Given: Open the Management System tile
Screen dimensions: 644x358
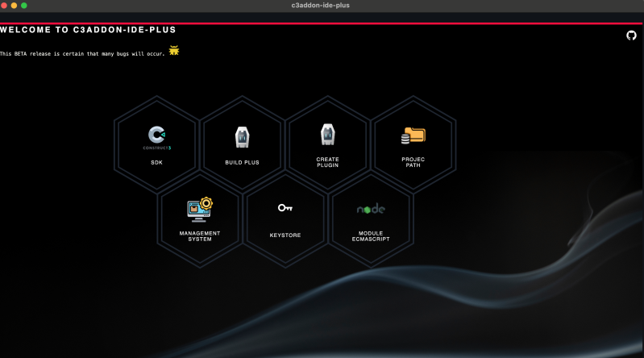Looking at the screenshot, I should pyautogui.click(x=200, y=220).
